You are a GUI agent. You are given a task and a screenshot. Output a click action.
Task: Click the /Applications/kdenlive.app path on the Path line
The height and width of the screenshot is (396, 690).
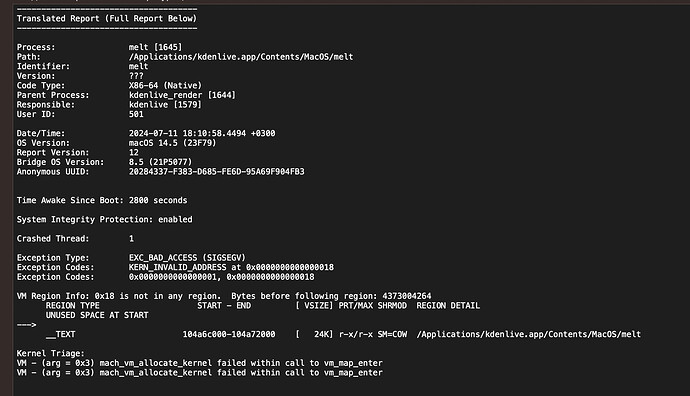tap(241, 57)
